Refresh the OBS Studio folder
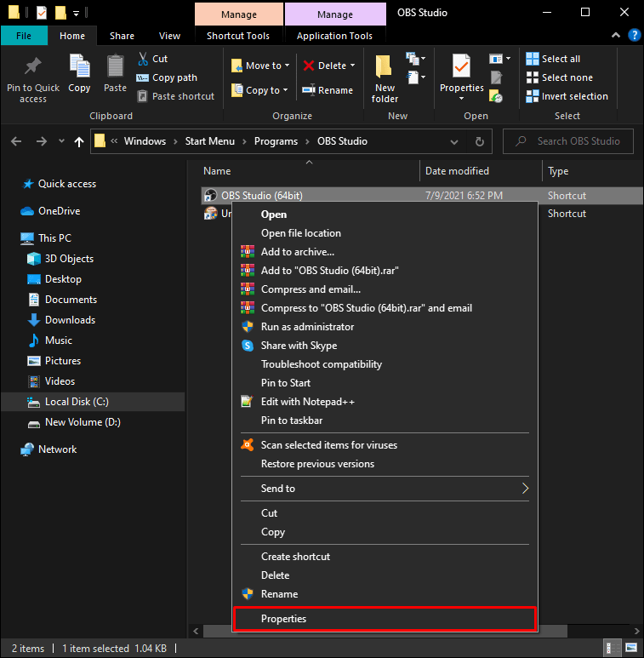The image size is (644, 658). (x=480, y=142)
